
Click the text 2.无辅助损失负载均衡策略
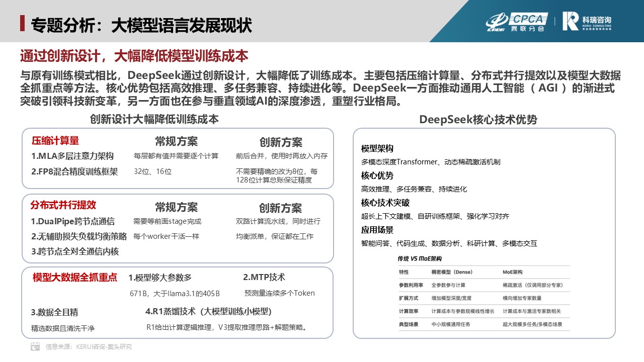[x=79, y=236]
